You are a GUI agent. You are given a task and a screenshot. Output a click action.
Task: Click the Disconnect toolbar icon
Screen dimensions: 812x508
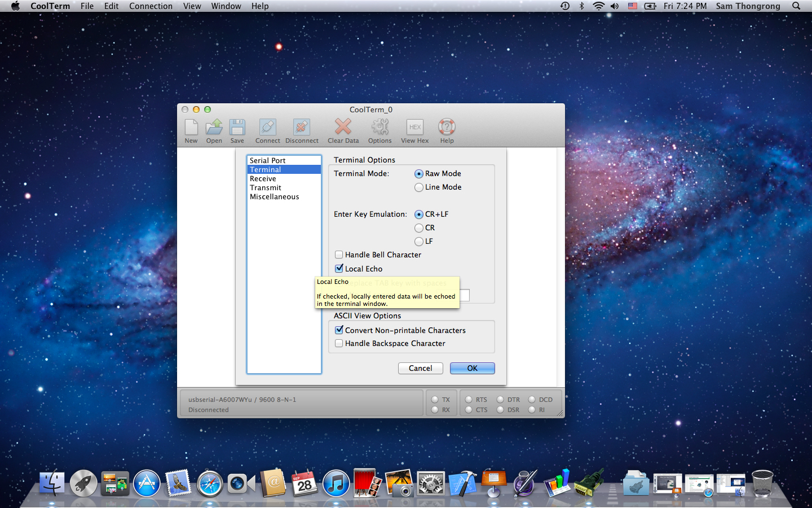point(302,127)
